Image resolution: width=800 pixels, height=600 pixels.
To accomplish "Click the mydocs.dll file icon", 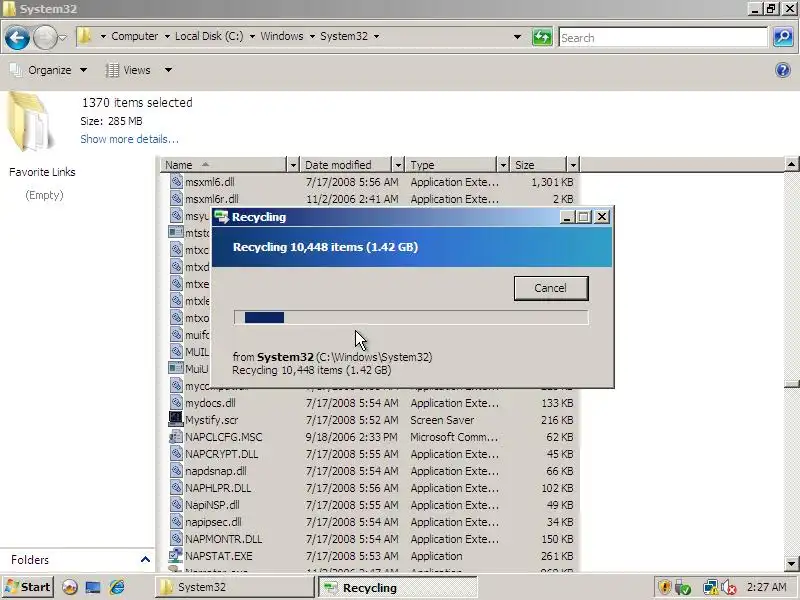I will click(x=176, y=403).
